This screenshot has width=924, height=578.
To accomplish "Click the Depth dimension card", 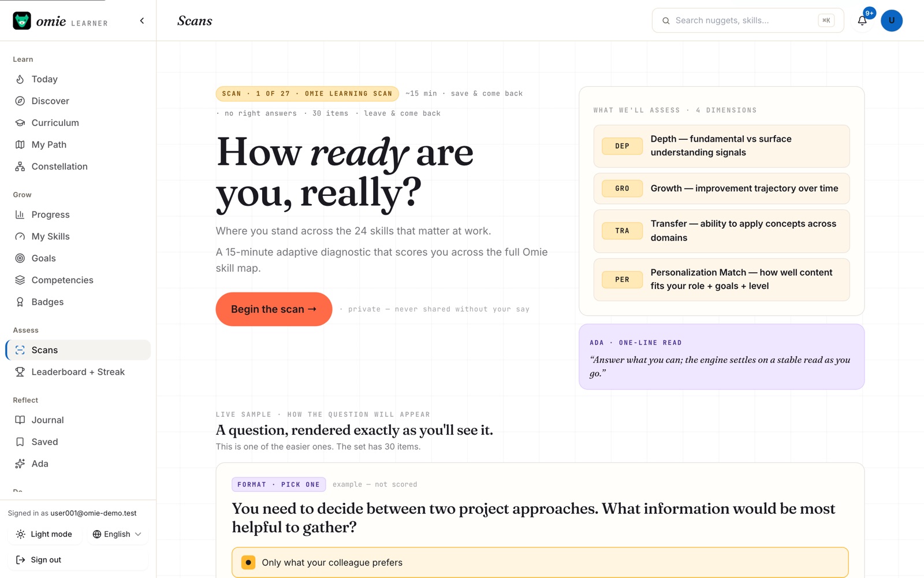I will click(721, 146).
